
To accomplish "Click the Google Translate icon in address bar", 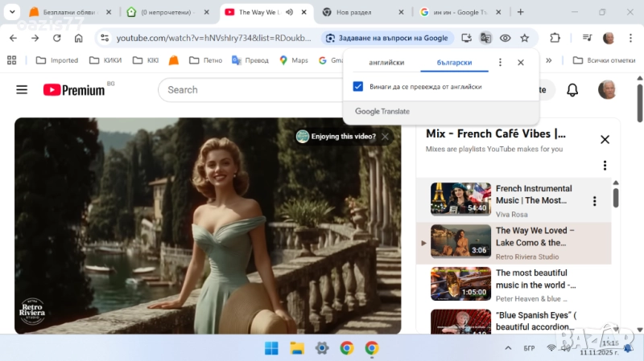I will (485, 38).
